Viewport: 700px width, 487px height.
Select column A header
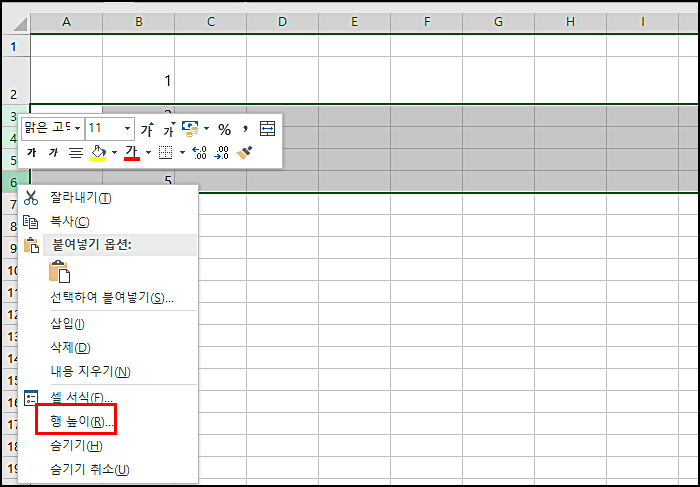pyautogui.click(x=66, y=22)
